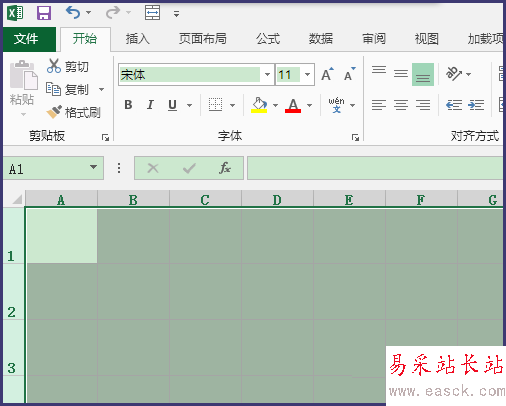The image size is (506, 406).
Task: Set Middle Align vertical alignment
Action: (x=401, y=74)
